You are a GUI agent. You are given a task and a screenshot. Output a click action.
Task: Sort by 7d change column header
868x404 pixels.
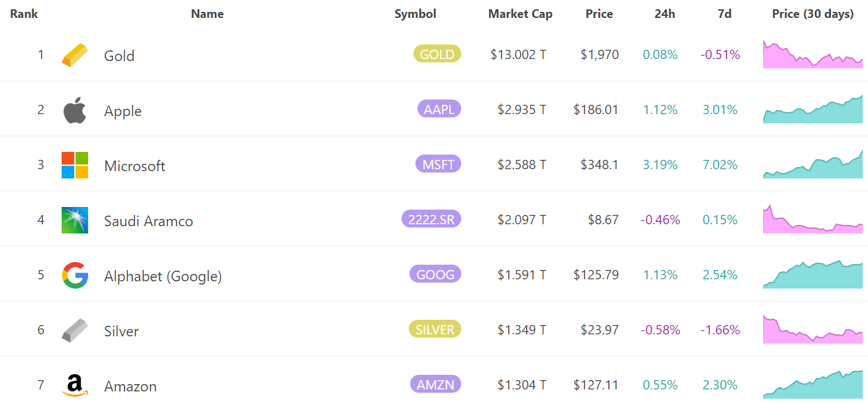[724, 14]
